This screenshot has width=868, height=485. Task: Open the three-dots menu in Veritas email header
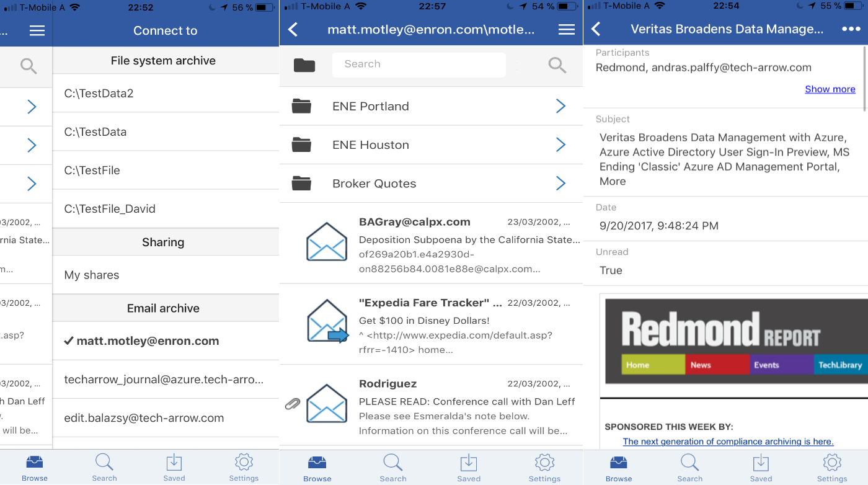point(851,29)
